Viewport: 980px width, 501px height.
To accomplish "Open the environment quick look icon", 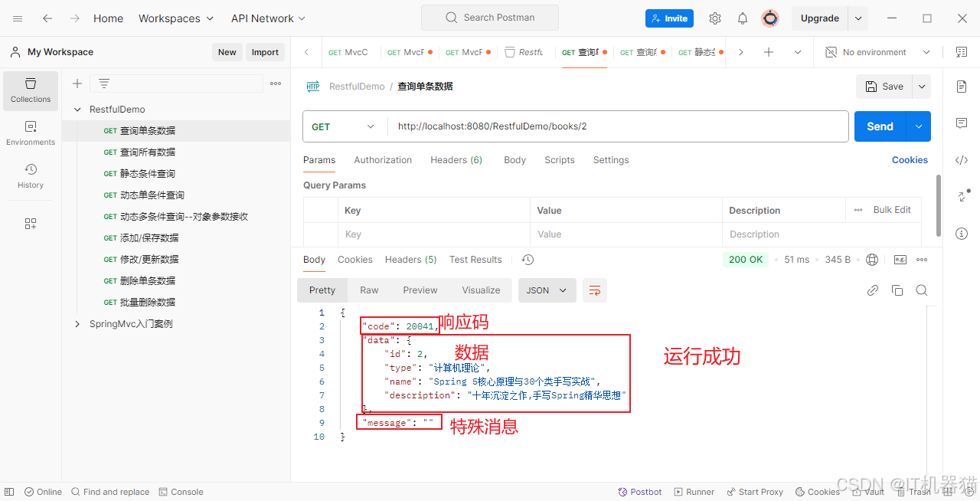I will pos(962,52).
